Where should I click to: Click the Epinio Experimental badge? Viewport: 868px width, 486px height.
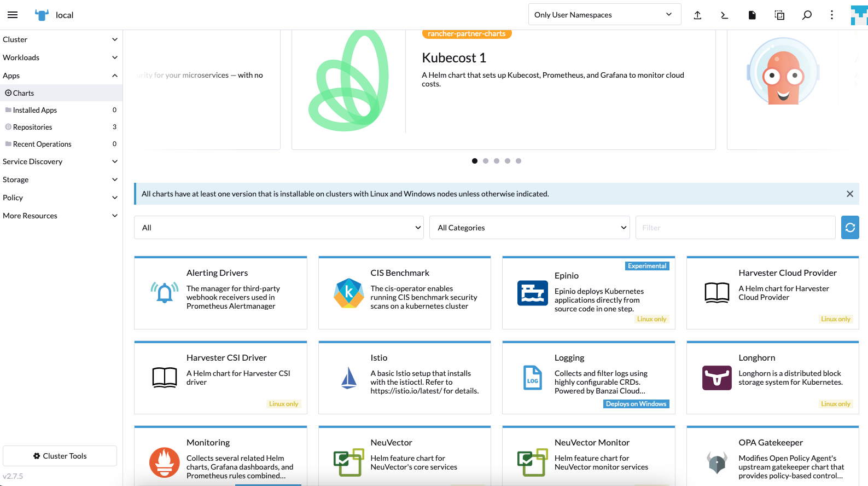tap(647, 266)
